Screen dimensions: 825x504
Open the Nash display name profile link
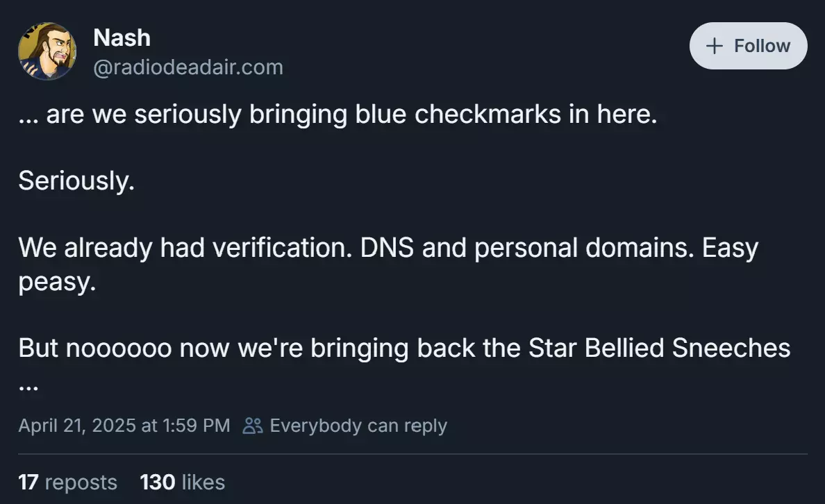coord(122,37)
